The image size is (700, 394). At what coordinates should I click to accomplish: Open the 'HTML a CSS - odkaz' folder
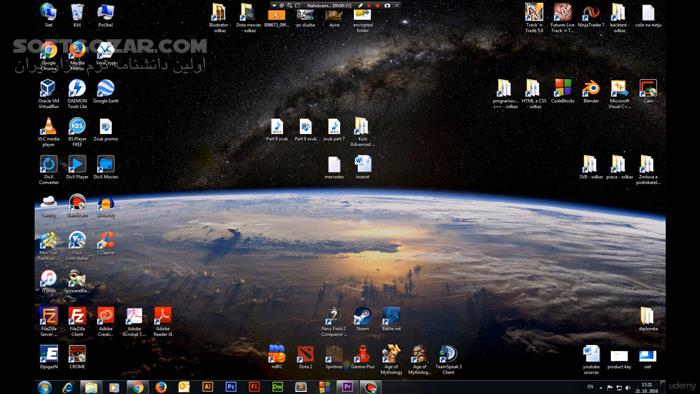tap(533, 93)
